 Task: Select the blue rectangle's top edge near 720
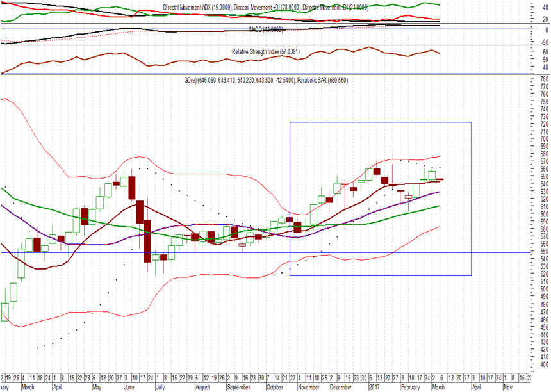coord(380,122)
